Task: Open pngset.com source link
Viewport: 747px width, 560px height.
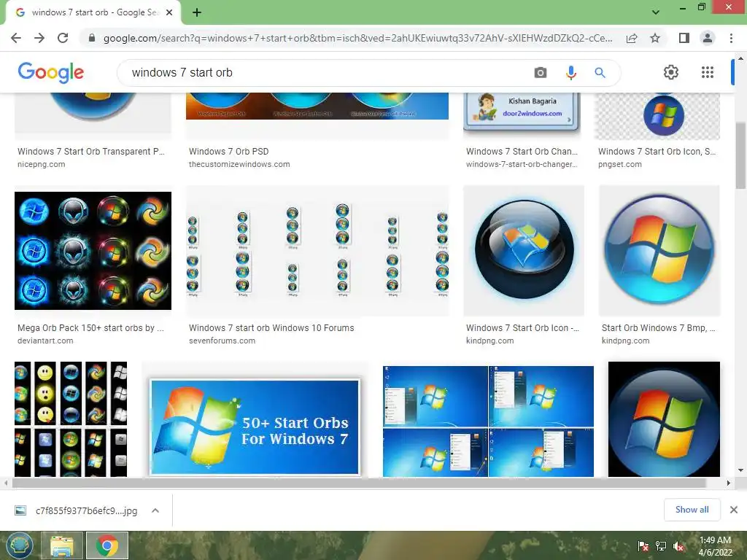Action: click(620, 164)
